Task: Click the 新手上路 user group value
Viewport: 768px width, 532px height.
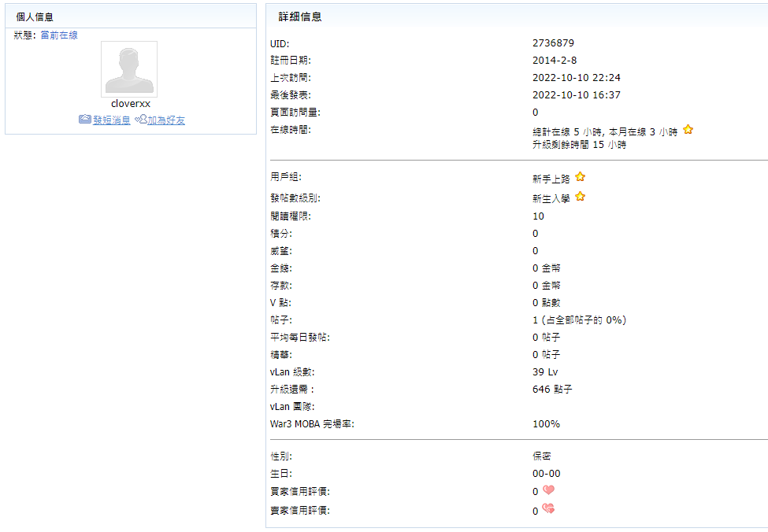Action: (551, 179)
